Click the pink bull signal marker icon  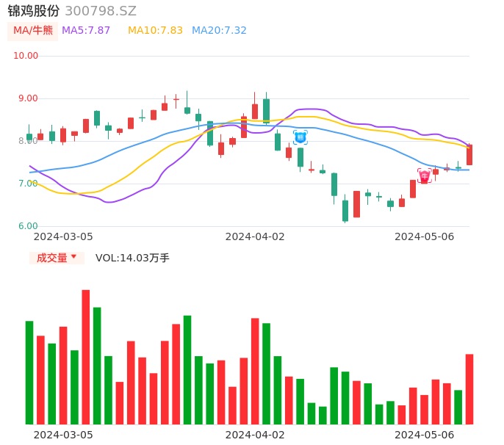pos(424,176)
